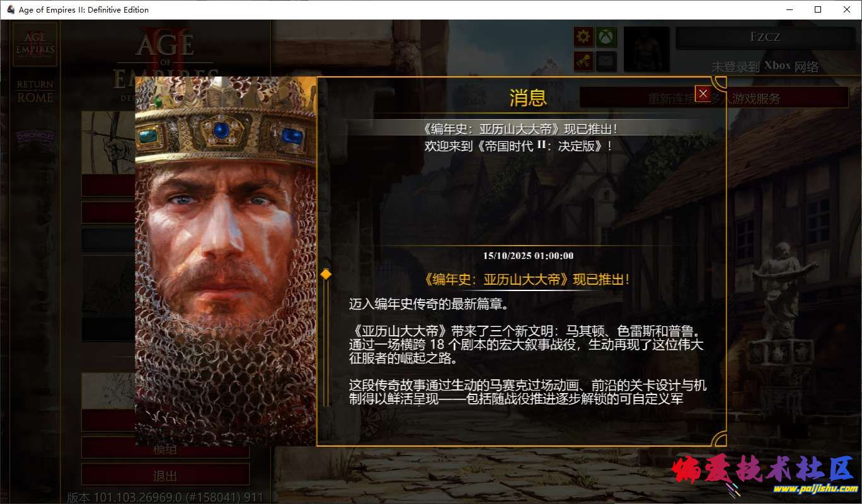This screenshot has height=504, width=862.
Task: Click the orange diamond scrollbar handle
Action: pyautogui.click(x=326, y=274)
